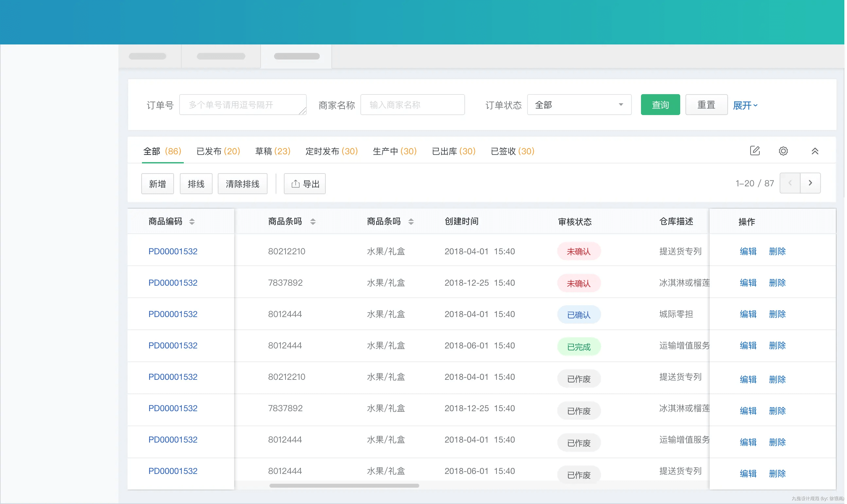Click 删除 in the 已确认 row
This screenshot has width=847, height=504.
click(777, 314)
